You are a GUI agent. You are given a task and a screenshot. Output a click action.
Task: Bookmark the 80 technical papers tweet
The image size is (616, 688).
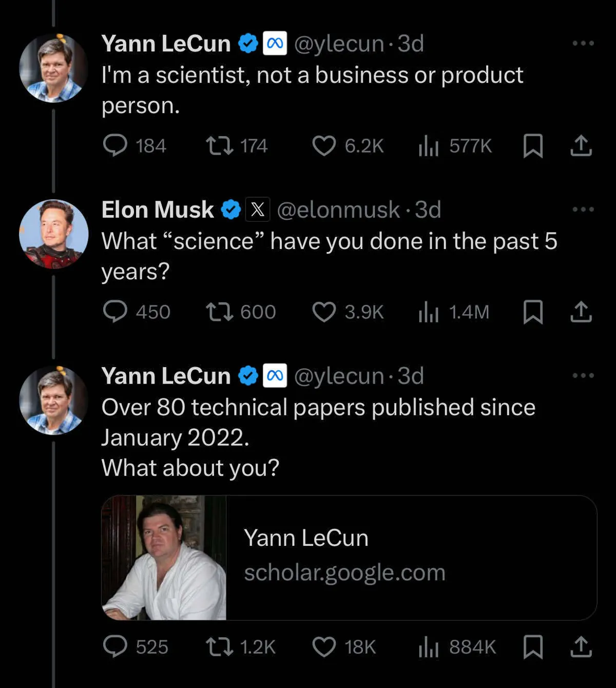pyautogui.click(x=533, y=646)
